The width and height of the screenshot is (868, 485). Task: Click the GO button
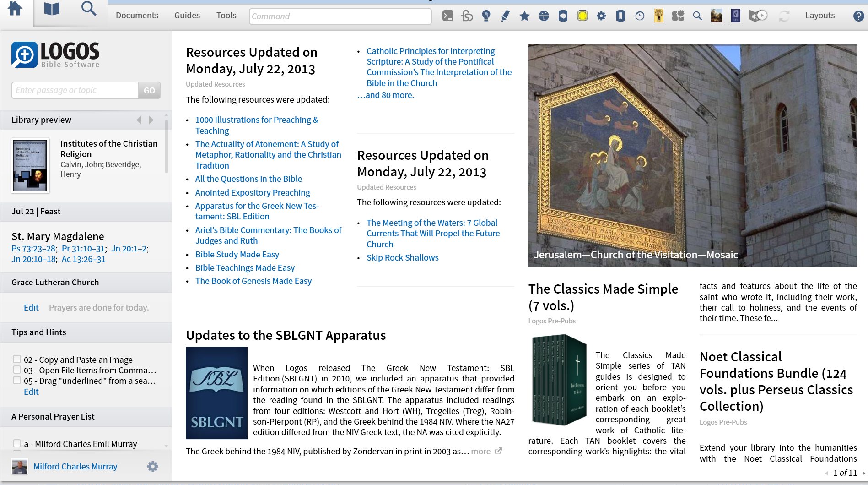point(149,90)
